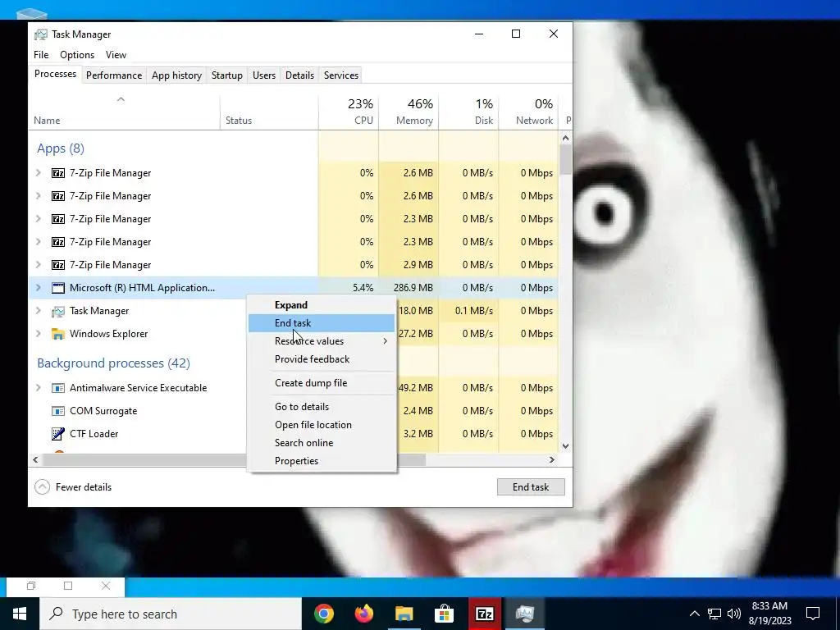
Task: Switch to the App history tab
Action: click(x=177, y=75)
